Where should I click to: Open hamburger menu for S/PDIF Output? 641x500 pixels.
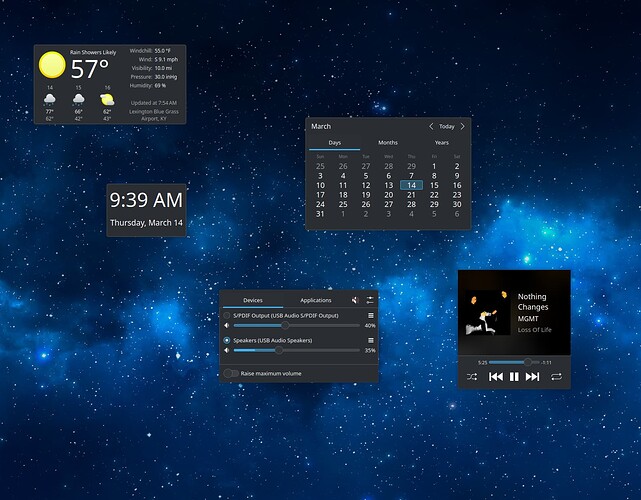[371, 316]
